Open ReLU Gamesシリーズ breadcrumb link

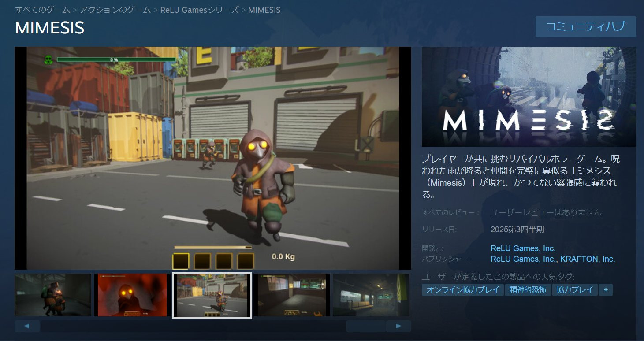pyautogui.click(x=200, y=10)
